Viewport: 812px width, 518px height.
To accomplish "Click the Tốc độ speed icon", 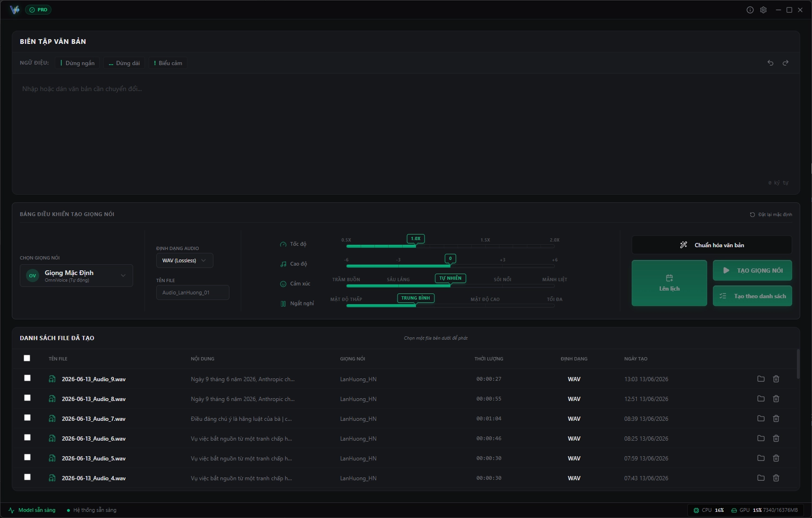I will [283, 244].
